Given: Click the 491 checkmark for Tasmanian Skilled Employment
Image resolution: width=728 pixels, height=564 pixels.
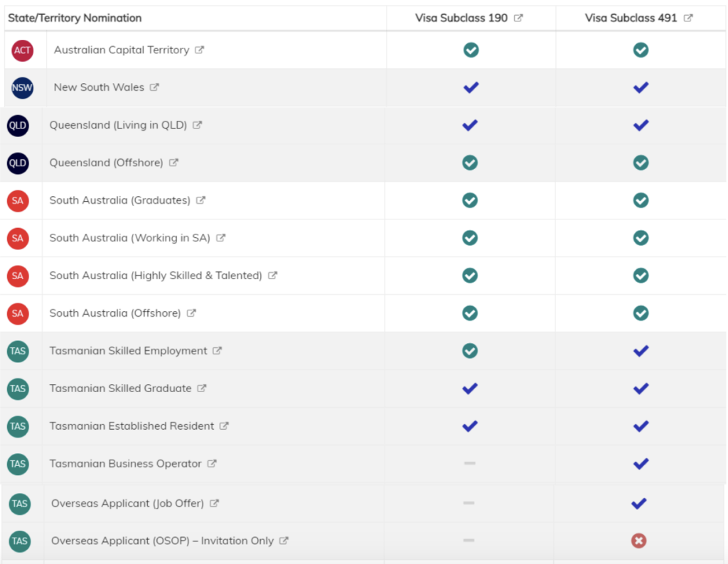Looking at the screenshot, I should coord(641,351).
